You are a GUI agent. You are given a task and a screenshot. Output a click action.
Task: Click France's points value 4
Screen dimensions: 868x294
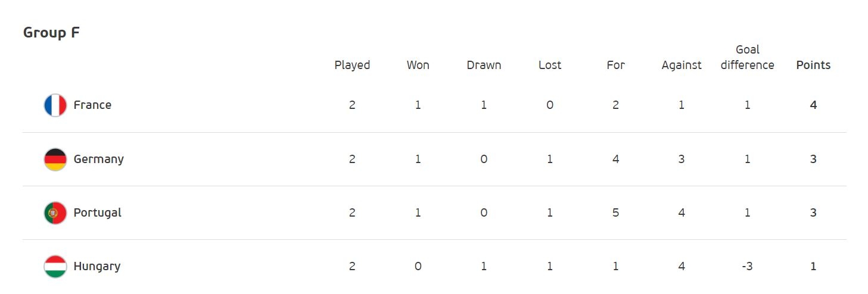(813, 105)
